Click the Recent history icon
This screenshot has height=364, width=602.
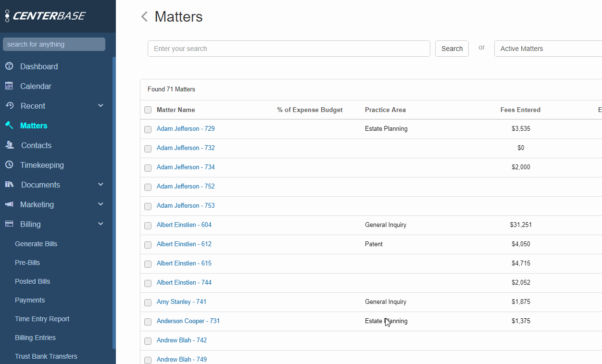tap(9, 106)
